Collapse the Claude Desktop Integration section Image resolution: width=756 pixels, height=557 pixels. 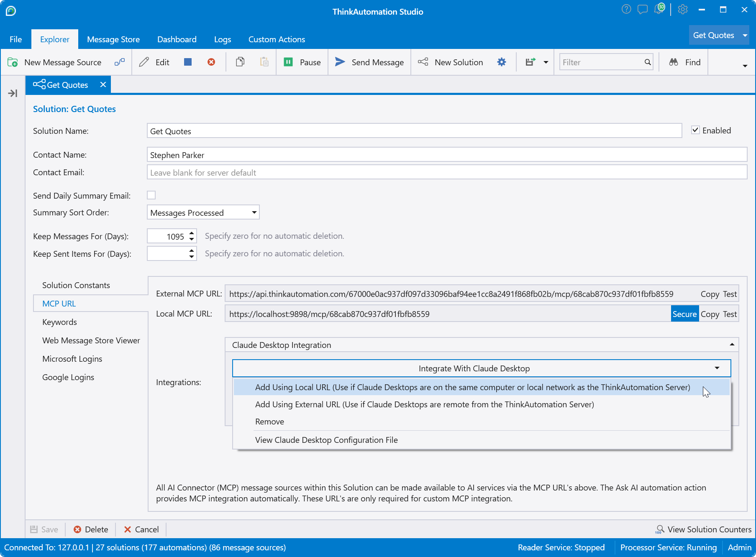[x=732, y=345]
